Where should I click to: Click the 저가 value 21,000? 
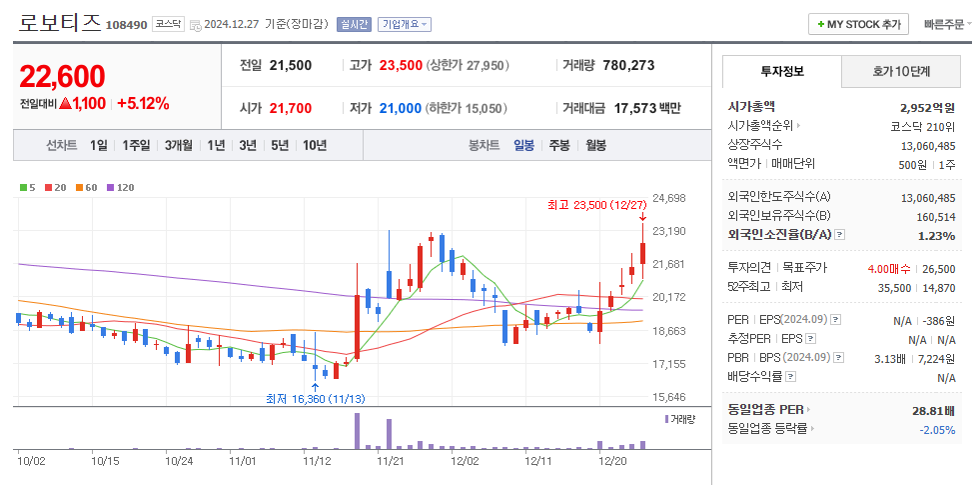(401, 108)
